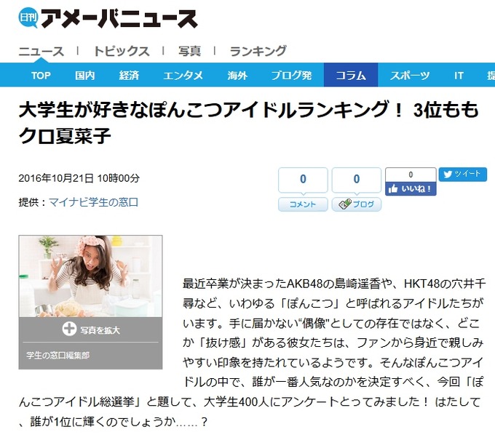Screen dimensions: 495x448
Task: Click the blog count box showing 0
Action: pyautogui.click(x=357, y=180)
